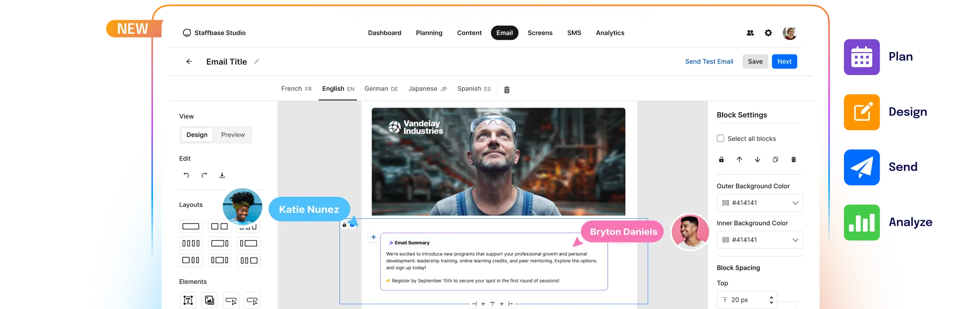The width and height of the screenshot is (980, 309).
Task: Lock block icon in Block Settings
Action: coord(721,159)
